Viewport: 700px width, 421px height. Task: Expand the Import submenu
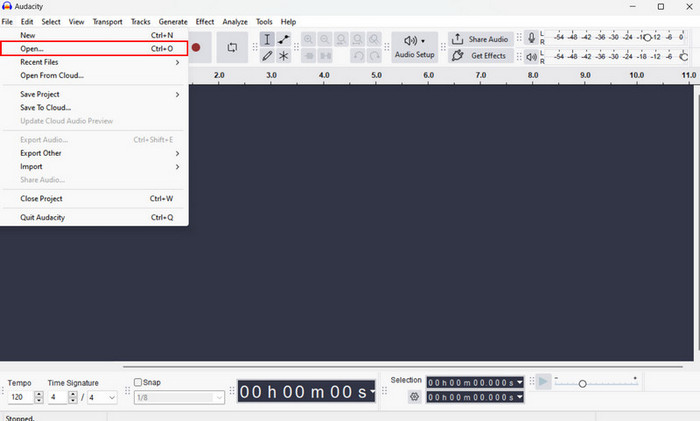[94, 167]
